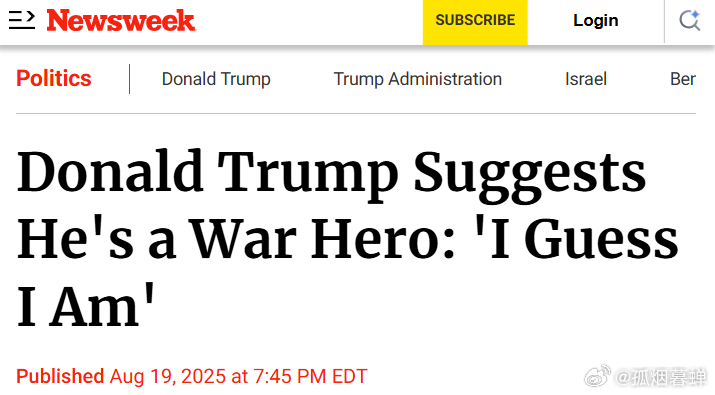Click the Weibo username watermark text

pyautogui.click(x=660, y=377)
